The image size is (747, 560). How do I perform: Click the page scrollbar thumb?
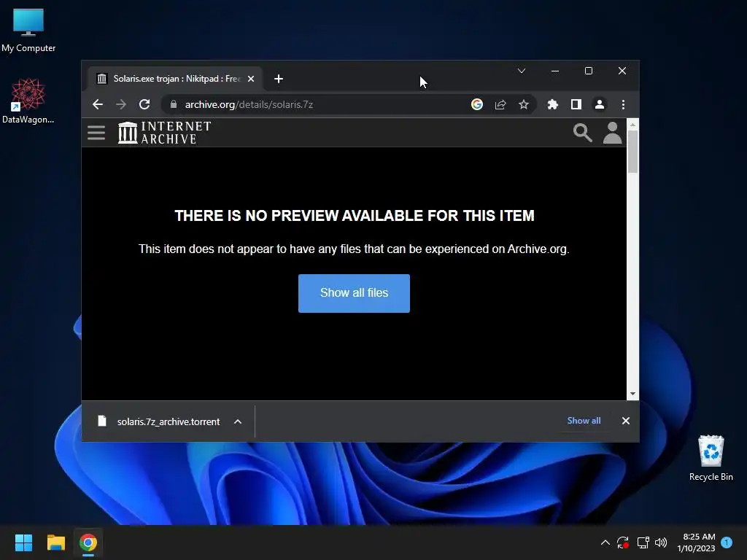pyautogui.click(x=632, y=152)
